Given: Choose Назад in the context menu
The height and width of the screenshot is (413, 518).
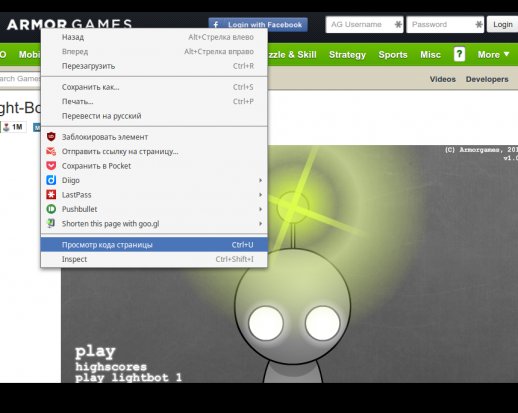Looking at the screenshot, I should click(x=154, y=37).
